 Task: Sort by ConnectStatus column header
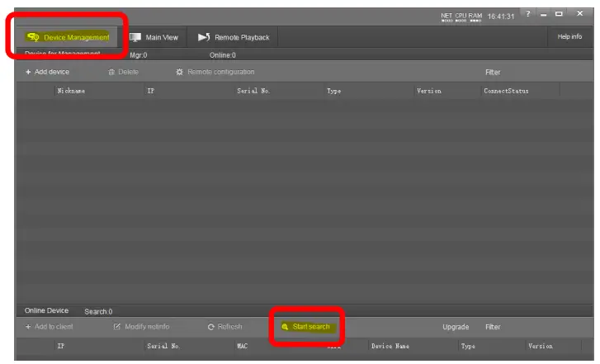click(506, 91)
